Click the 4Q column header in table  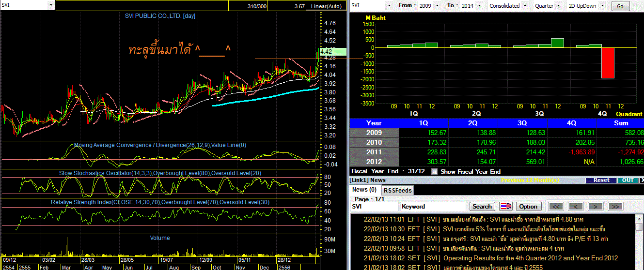pos(572,123)
